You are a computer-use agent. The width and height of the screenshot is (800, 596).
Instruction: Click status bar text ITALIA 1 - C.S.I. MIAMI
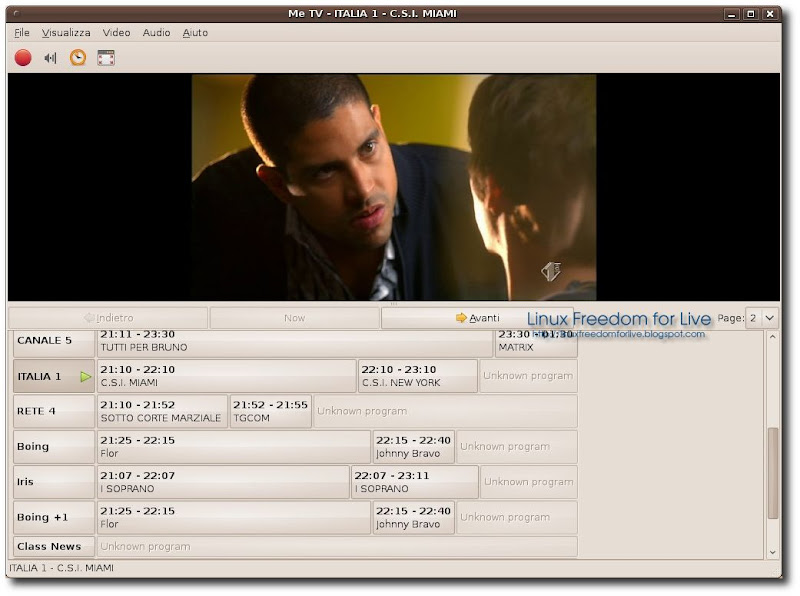click(62, 568)
